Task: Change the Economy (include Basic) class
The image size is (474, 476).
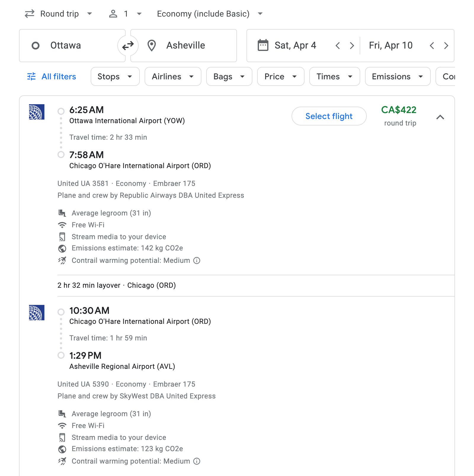Action: click(x=210, y=14)
